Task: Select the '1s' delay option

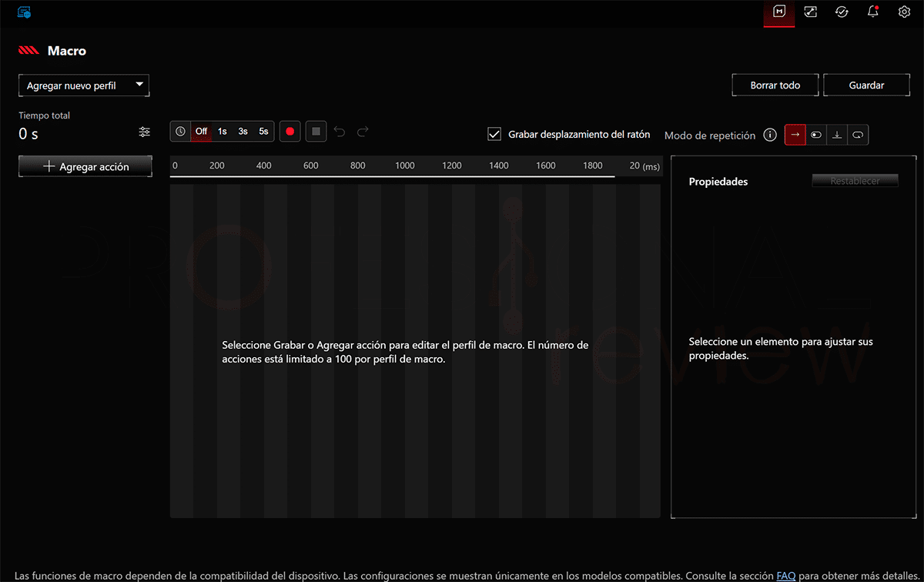Action: 222,132
